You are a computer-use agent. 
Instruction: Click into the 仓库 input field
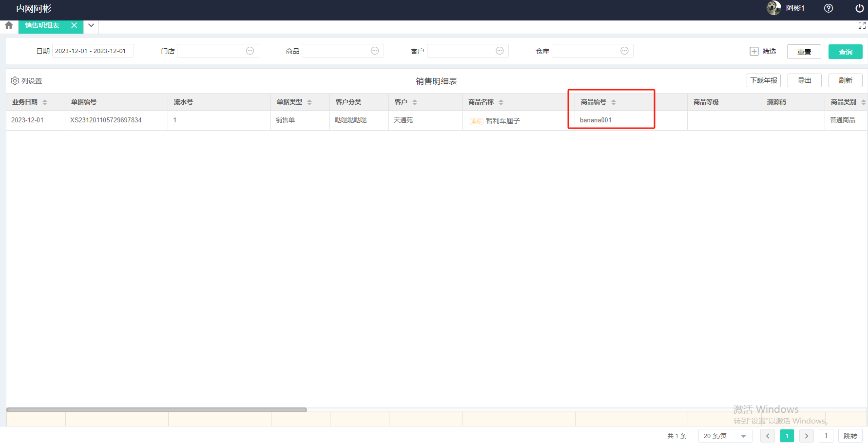[593, 51]
